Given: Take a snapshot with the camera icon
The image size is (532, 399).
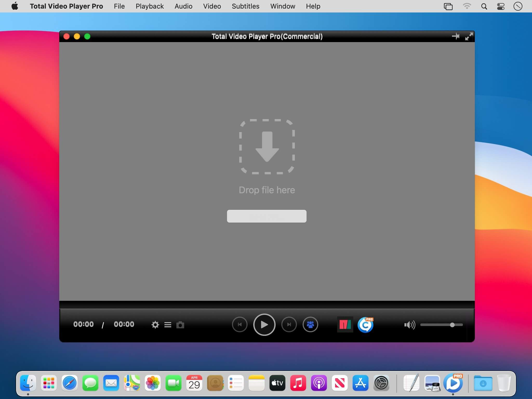Looking at the screenshot, I should [x=180, y=325].
